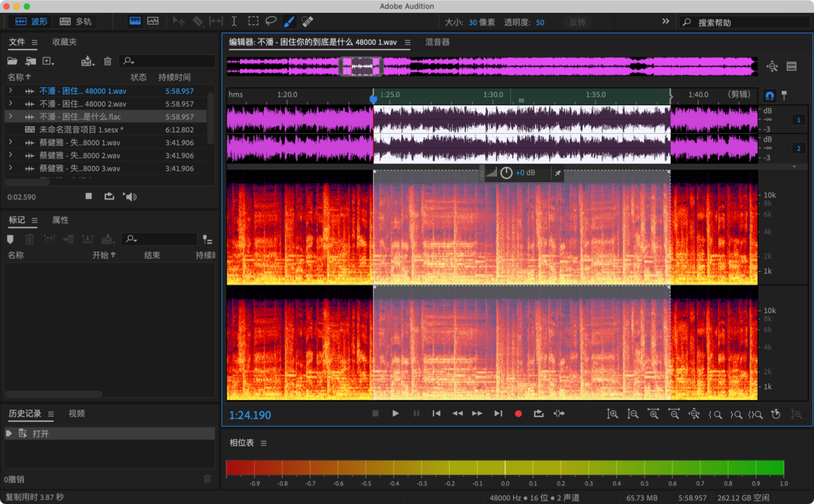
Task: Toggle the editor panel layout icon
Action: click(x=791, y=66)
